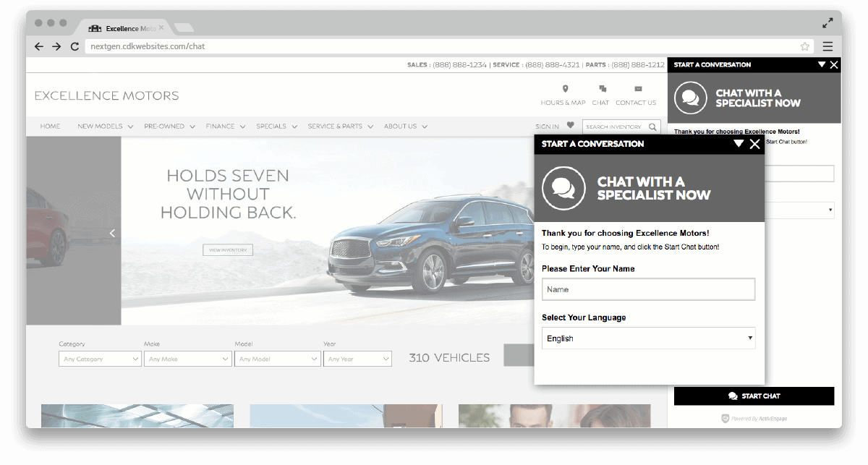The width and height of the screenshot is (868, 465).
Task: Go to previous carousel slide
Action: coord(112,233)
